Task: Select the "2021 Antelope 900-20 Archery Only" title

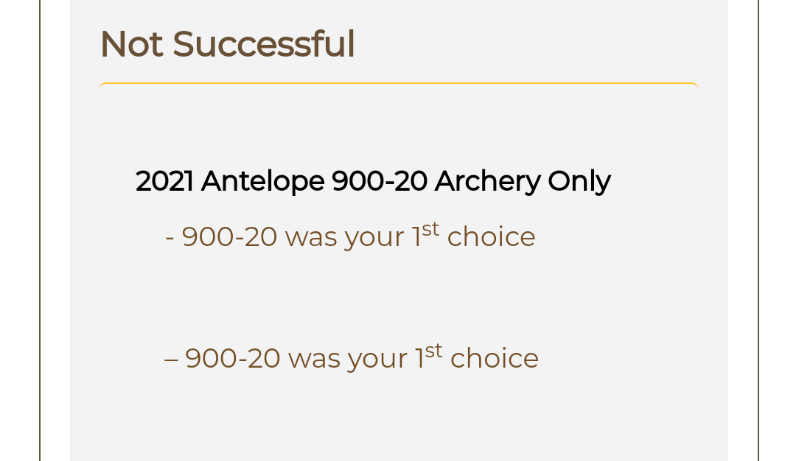Action: click(x=373, y=181)
